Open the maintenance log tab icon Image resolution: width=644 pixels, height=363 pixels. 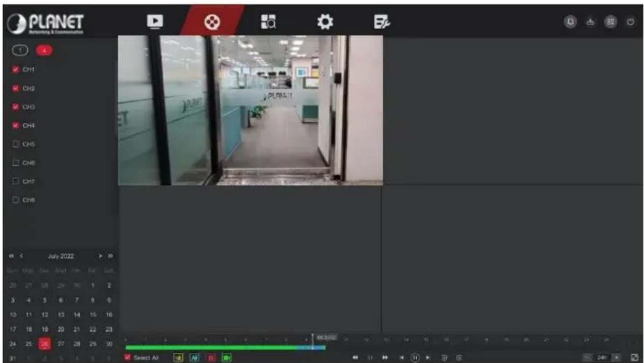(x=382, y=21)
